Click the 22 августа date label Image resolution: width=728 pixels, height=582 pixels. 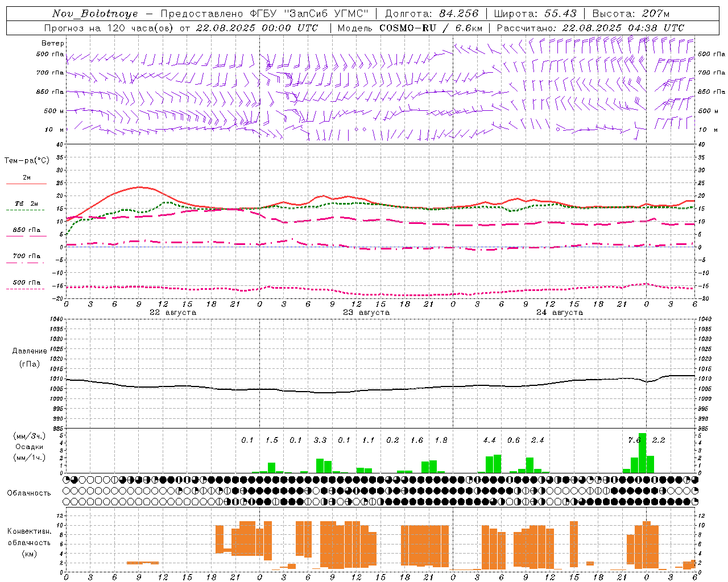click(x=173, y=313)
